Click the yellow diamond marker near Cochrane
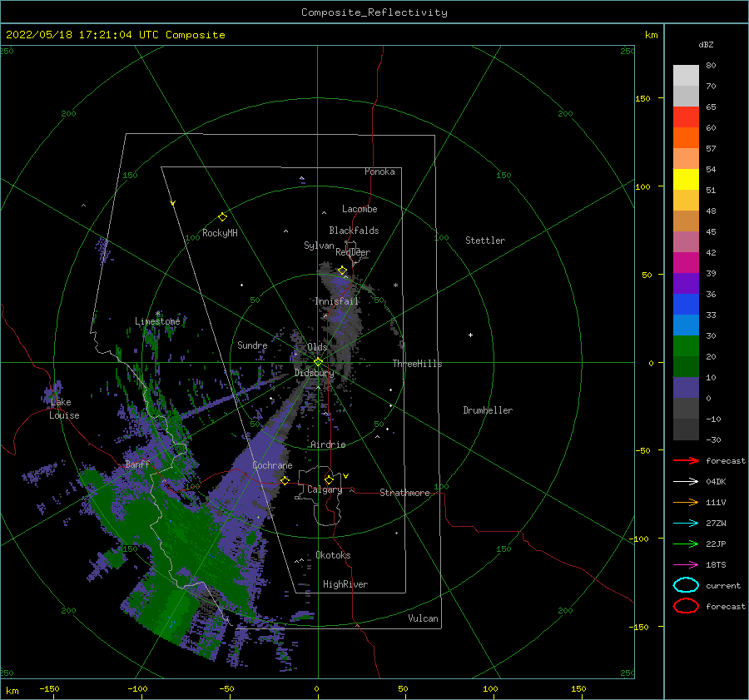The image size is (749, 700). 285,481
